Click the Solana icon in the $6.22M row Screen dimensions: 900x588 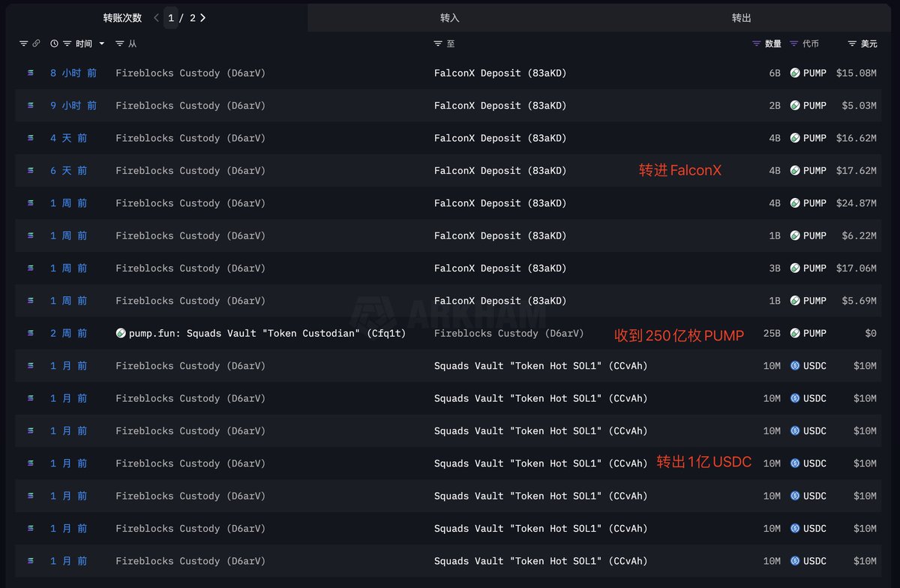(x=31, y=235)
